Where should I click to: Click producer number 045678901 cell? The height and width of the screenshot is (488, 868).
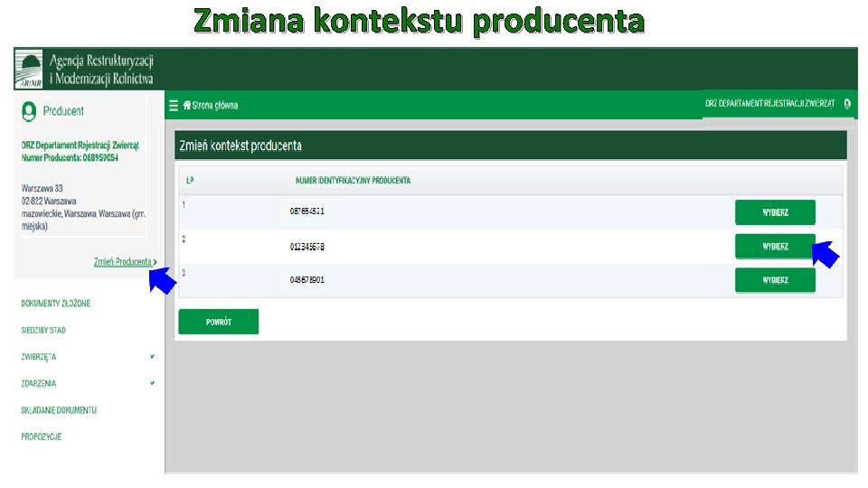[x=307, y=280]
